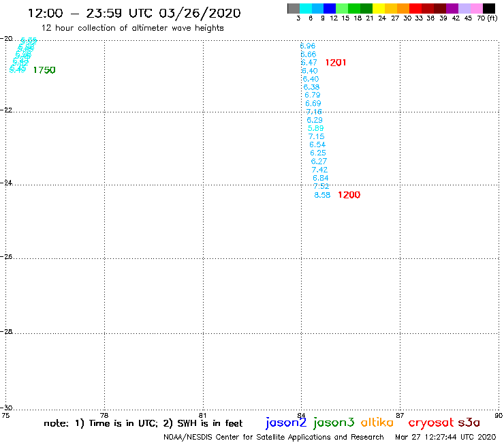Select the 90 longitude axis label

pyautogui.click(x=499, y=415)
